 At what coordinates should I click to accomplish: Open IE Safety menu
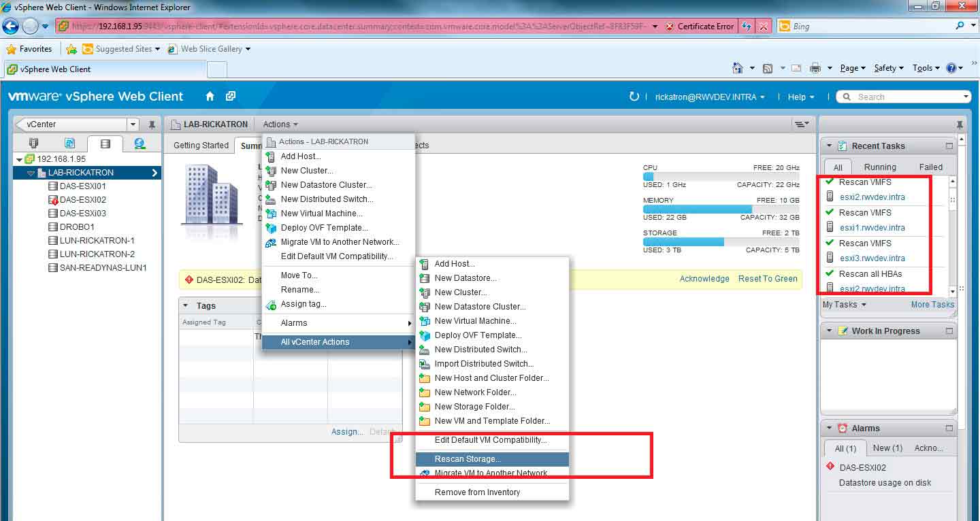(x=888, y=68)
